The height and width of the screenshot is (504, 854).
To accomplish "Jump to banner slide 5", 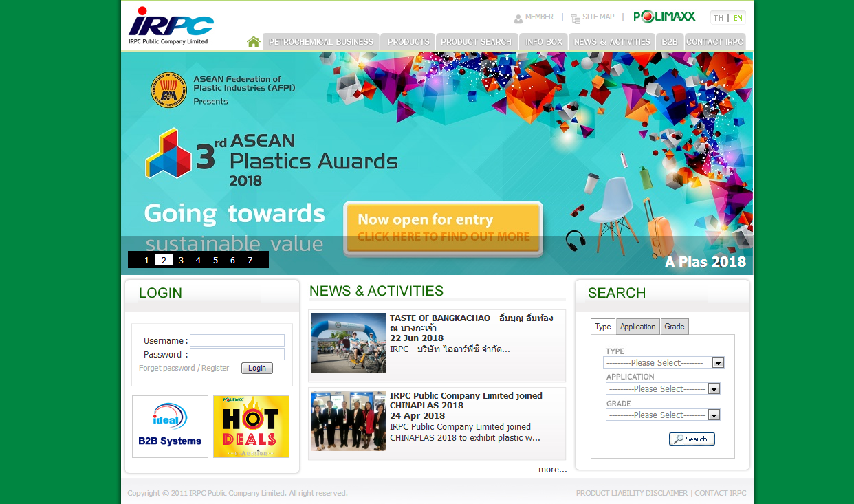I will pos(215,260).
